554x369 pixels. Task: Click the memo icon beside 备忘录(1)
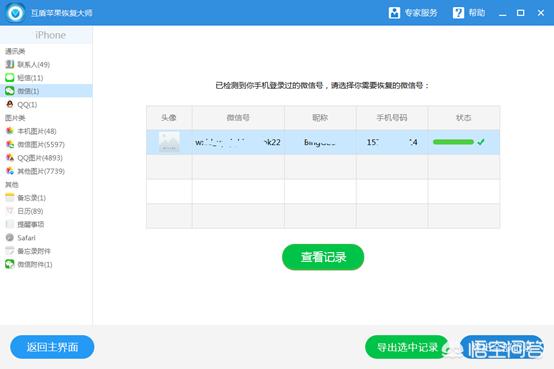(x=10, y=198)
